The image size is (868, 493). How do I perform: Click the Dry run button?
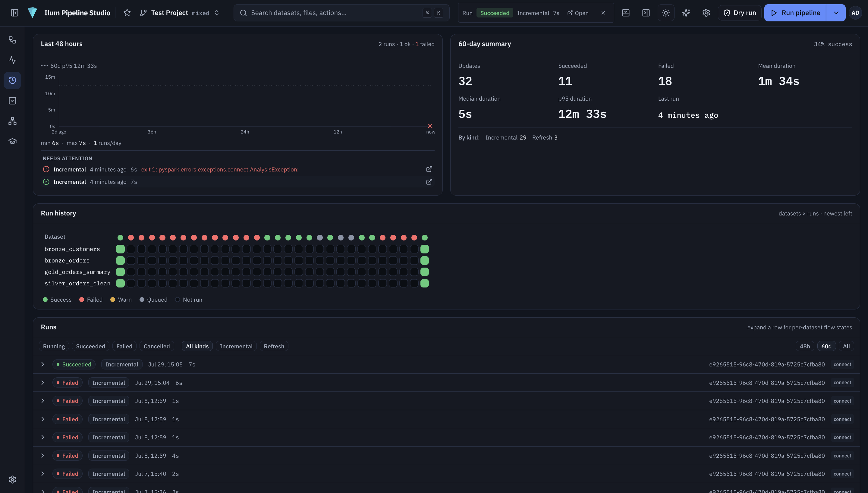click(x=740, y=13)
